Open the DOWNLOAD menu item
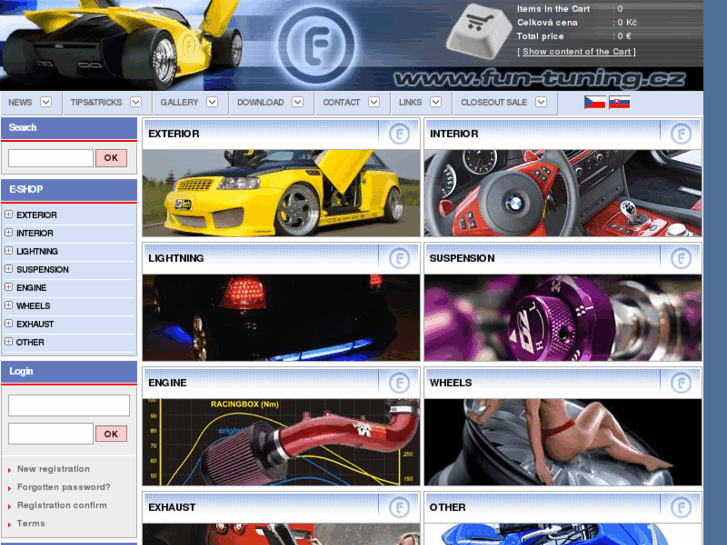727x545 pixels. coord(261,103)
